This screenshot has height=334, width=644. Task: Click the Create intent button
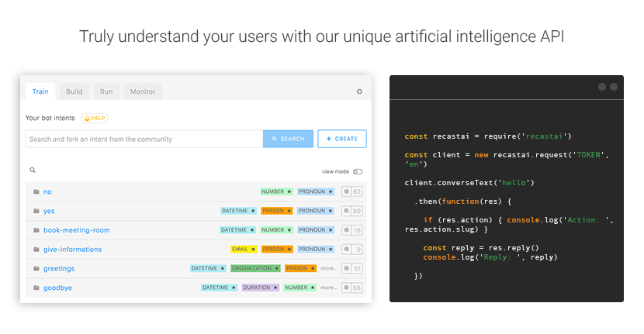(x=342, y=139)
